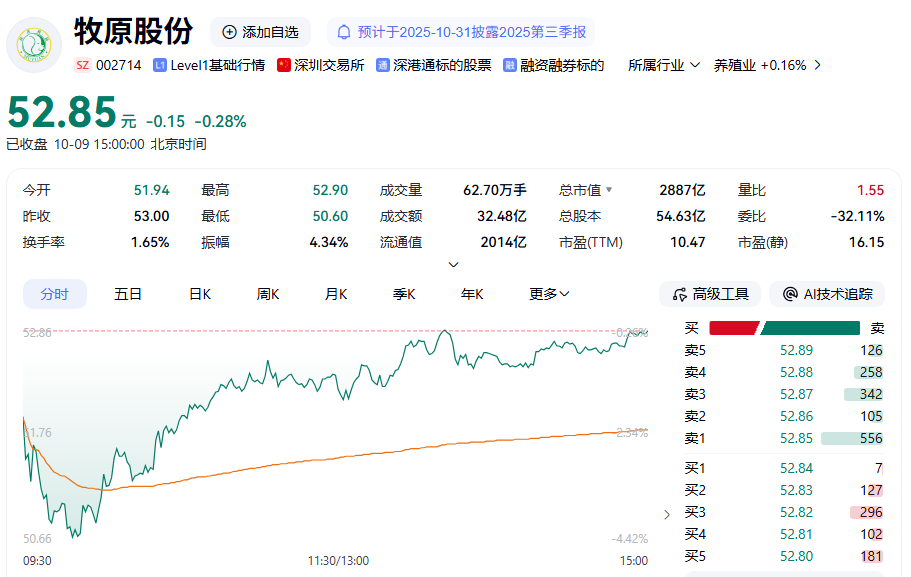The width and height of the screenshot is (911, 577).
Task: Click the 最低 value 50.60
Action: coord(330,216)
